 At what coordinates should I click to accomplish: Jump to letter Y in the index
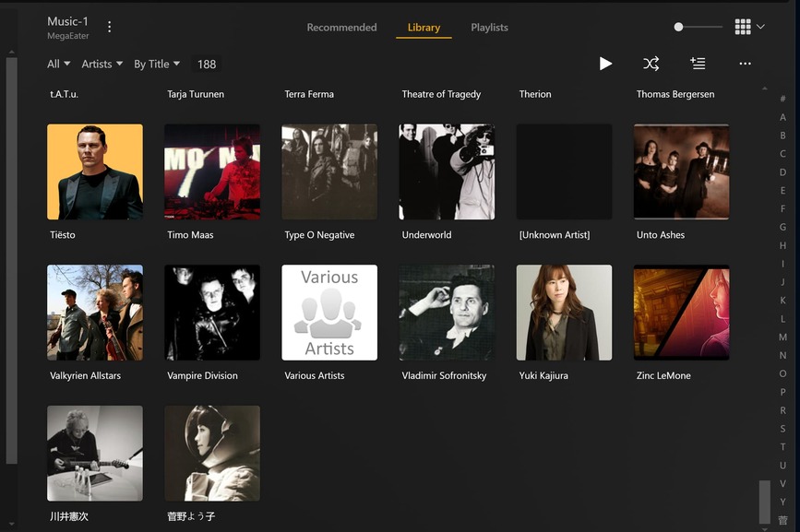[782, 502]
